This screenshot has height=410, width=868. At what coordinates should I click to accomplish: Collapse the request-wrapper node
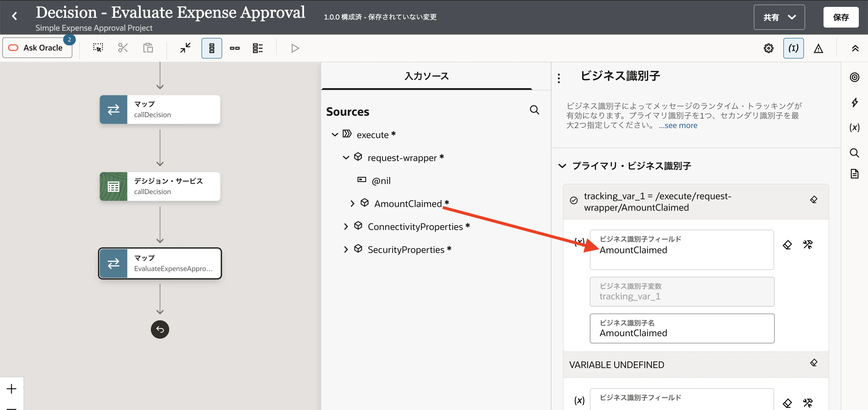click(346, 157)
